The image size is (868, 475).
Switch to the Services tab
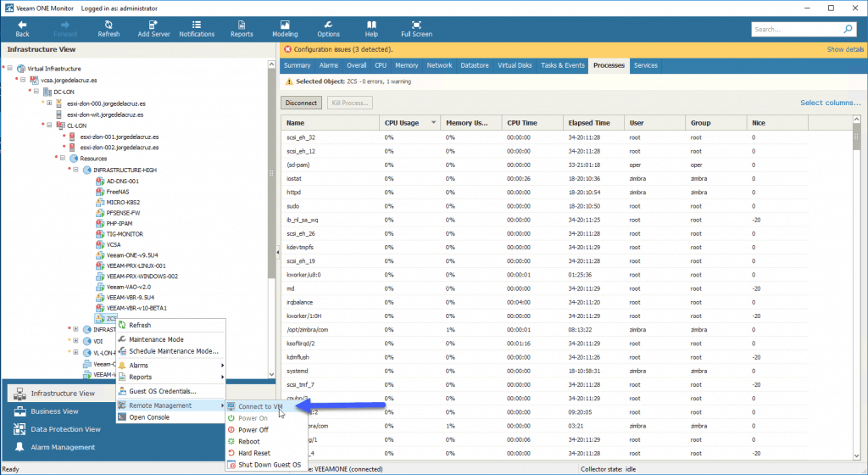point(645,65)
